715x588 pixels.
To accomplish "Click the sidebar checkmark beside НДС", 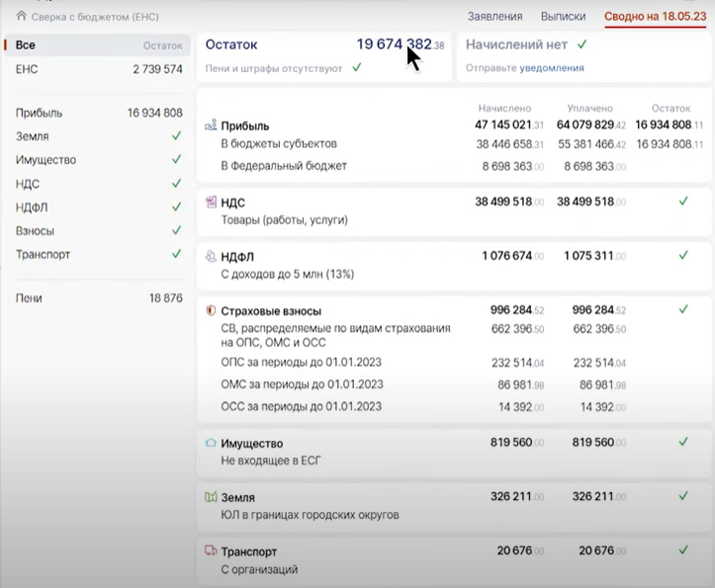I will [x=176, y=183].
